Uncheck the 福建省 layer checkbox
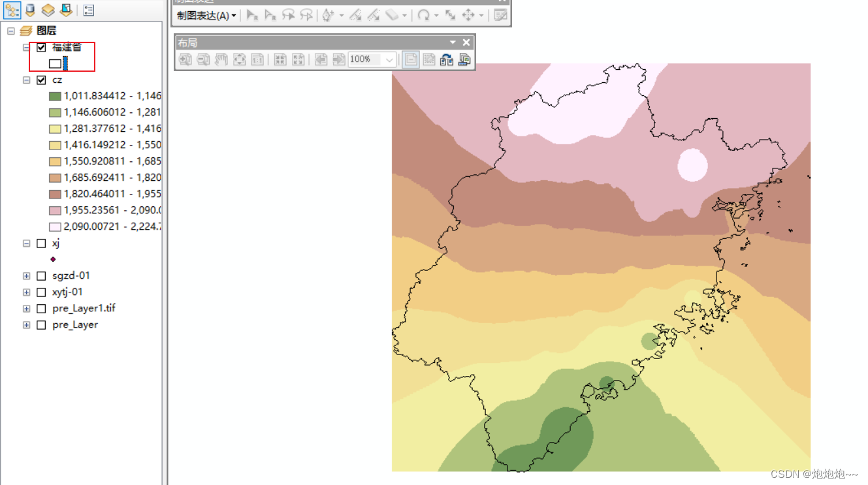Image resolution: width=868 pixels, height=485 pixels. pyautogui.click(x=42, y=47)
